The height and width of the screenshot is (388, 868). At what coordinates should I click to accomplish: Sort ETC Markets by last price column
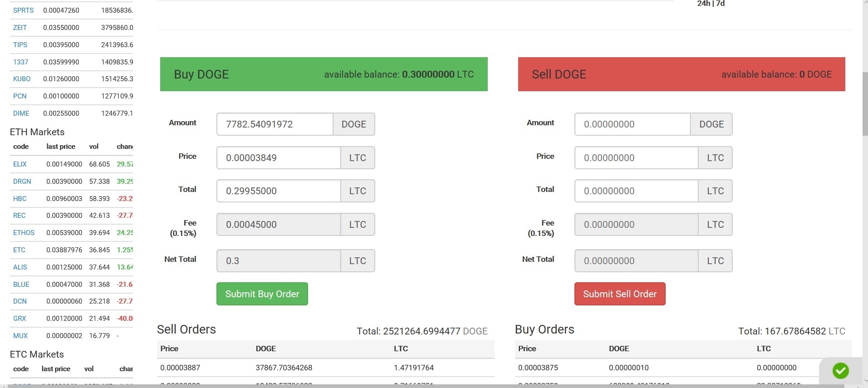(x=56, y=368)
